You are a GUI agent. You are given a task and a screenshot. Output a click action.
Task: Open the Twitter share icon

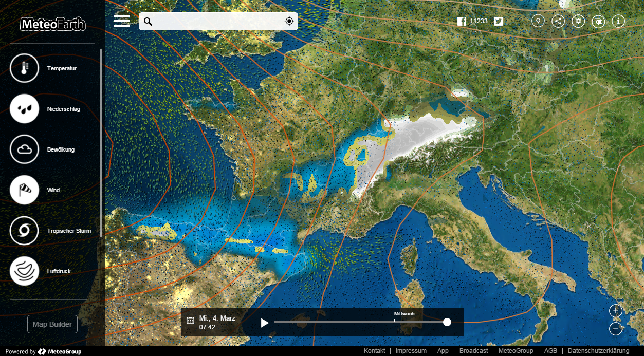[x=499, y=21]
